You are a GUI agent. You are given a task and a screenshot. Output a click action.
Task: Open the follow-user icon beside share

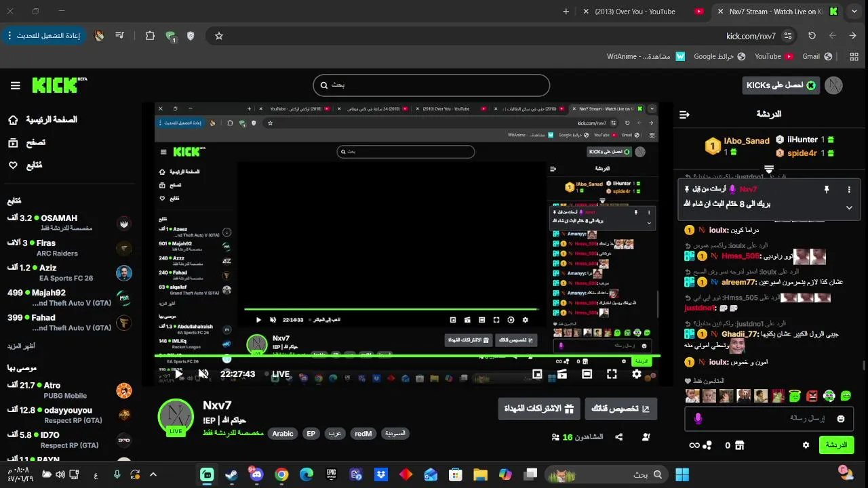[646, 437]
